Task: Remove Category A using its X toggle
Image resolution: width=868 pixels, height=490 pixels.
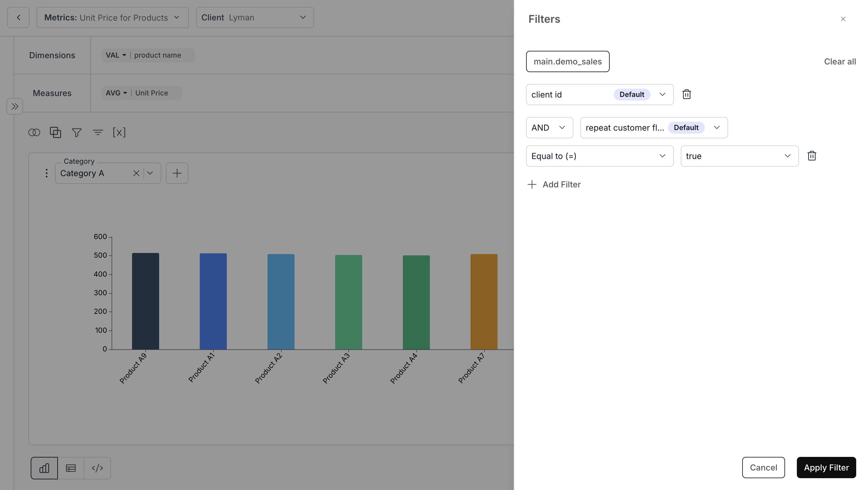Action: [136, 173]
